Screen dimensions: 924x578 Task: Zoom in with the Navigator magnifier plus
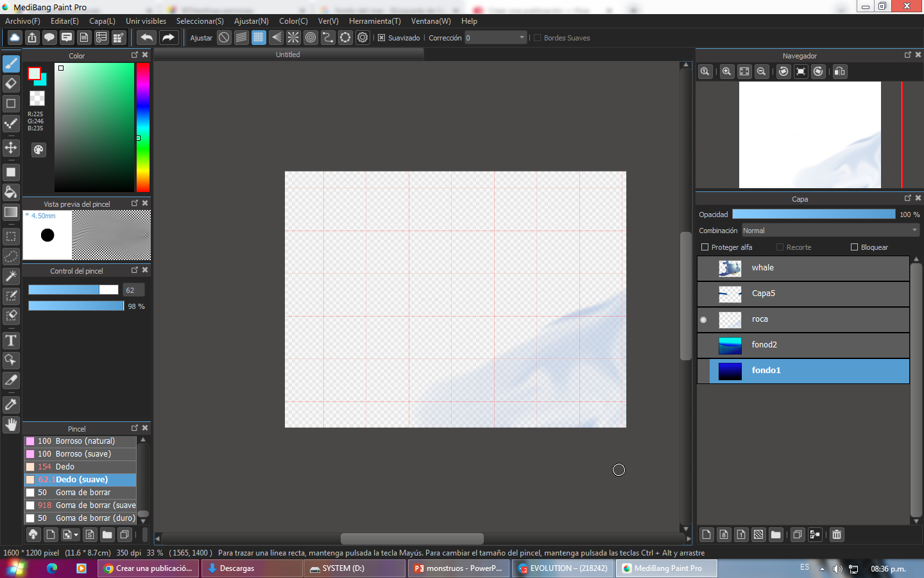tap(726, 71)
